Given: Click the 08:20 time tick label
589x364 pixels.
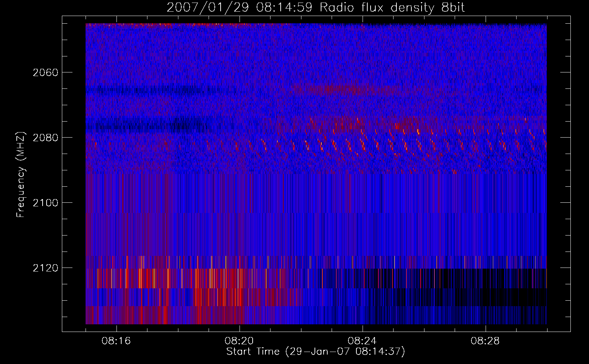Looking at the screenshot, I should (239, 341).
